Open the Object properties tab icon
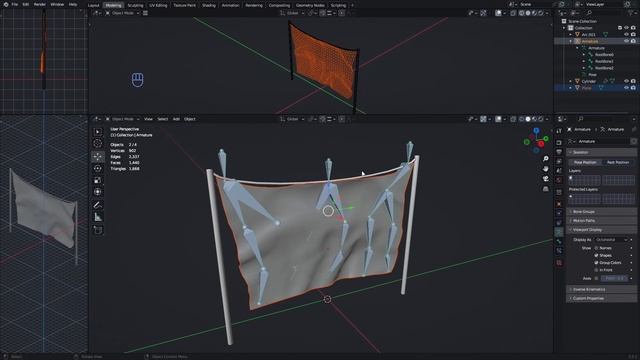Screen dimensions: 640x360 coord(559,204)
